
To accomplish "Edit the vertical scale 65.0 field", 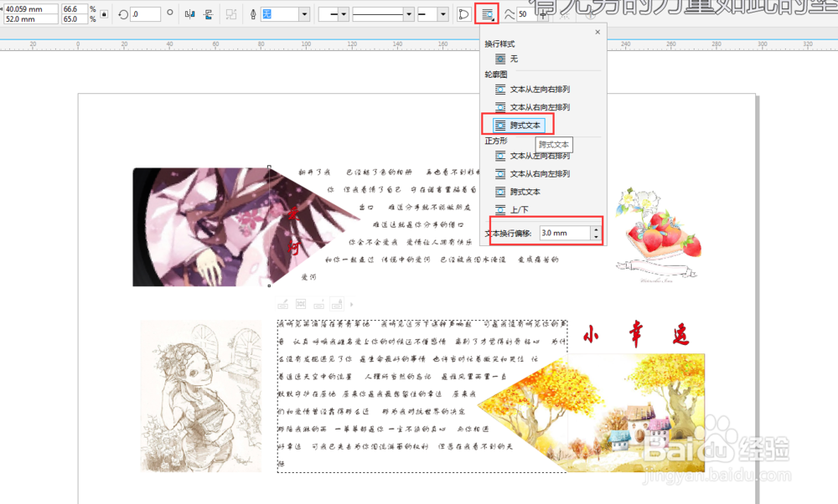I will [75, 18].
